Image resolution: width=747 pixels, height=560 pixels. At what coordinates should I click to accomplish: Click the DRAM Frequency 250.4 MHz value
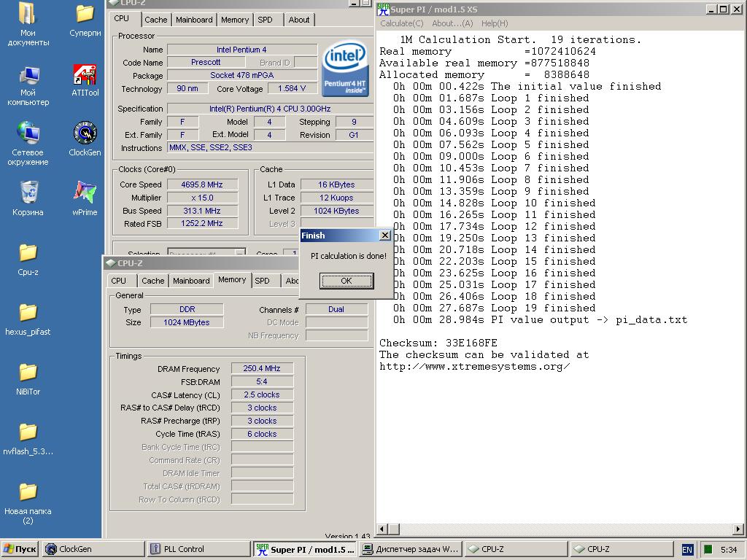(x=262, y=368)
